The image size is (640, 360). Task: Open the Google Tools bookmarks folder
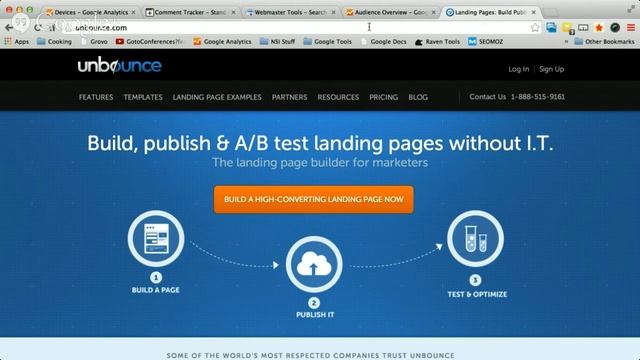tap(328, 42)
